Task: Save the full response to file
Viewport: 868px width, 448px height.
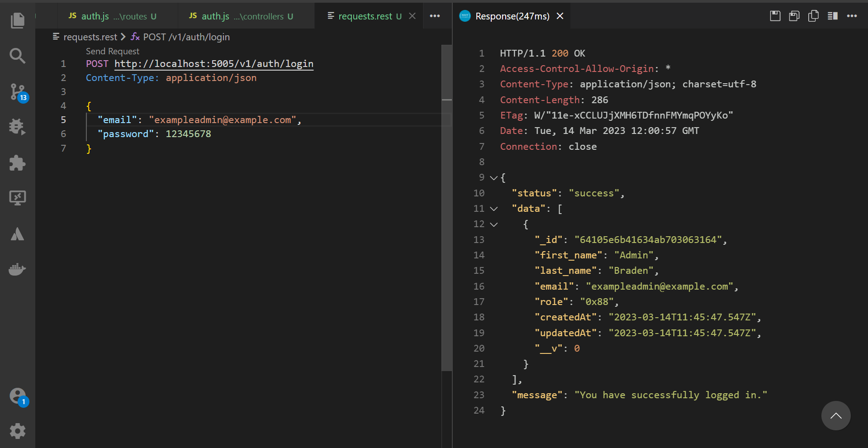Action: pos(775,16)
